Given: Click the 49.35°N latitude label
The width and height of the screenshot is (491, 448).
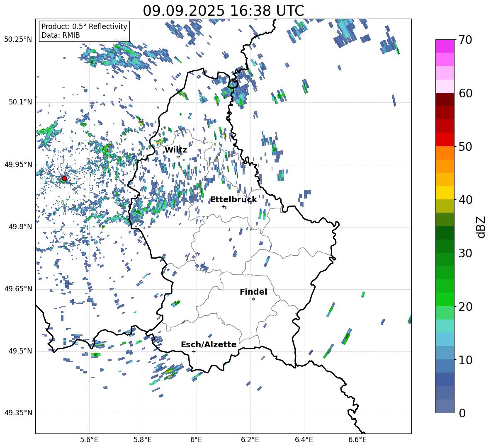Looking at the screenshot, I should point(18,413).
